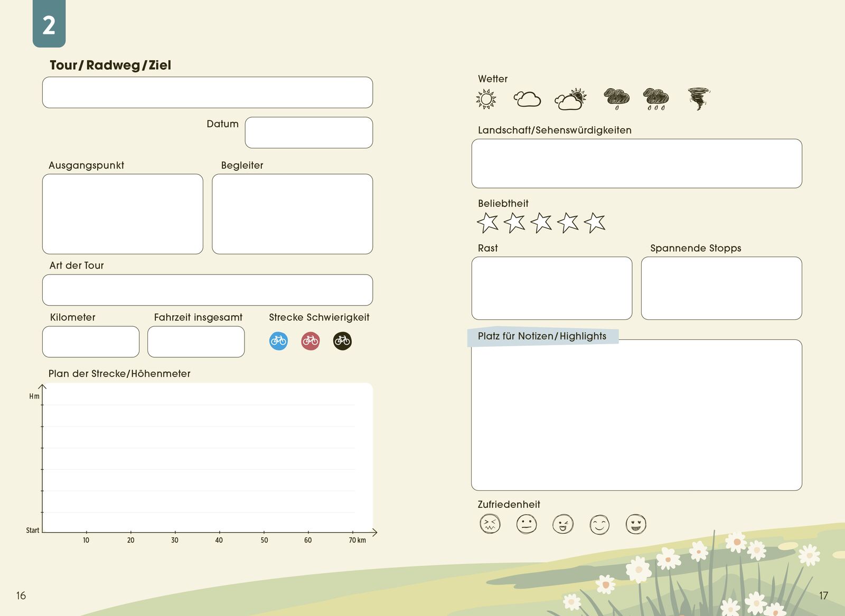Mark the fifth Beliebtheit star

click(595, 223)
